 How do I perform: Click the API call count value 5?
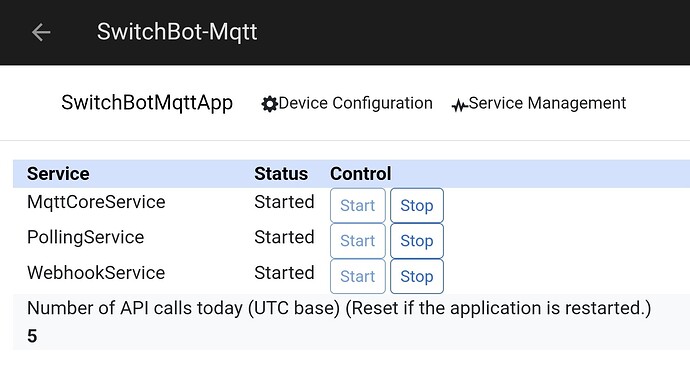coord(32,336)
